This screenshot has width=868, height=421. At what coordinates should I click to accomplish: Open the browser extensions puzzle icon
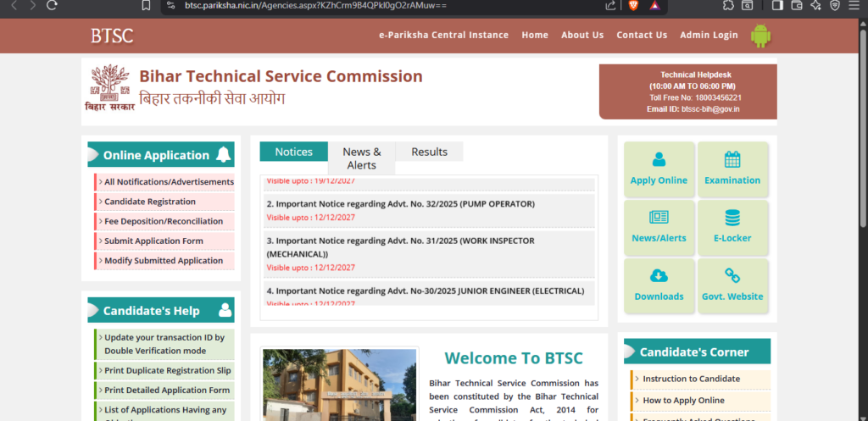coord(728,6)
